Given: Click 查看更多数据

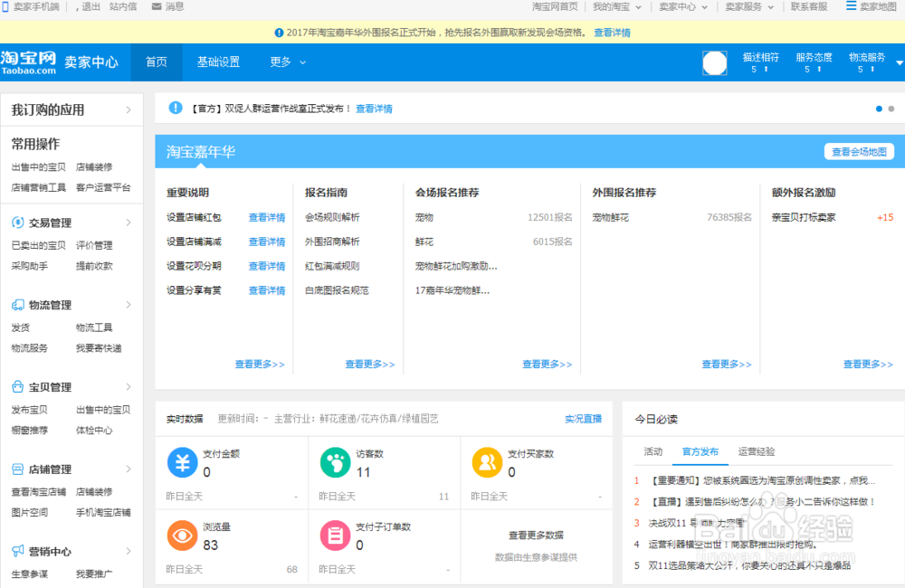Looking at the screenshot, I should pyautogui.click(x=536, y=536).
